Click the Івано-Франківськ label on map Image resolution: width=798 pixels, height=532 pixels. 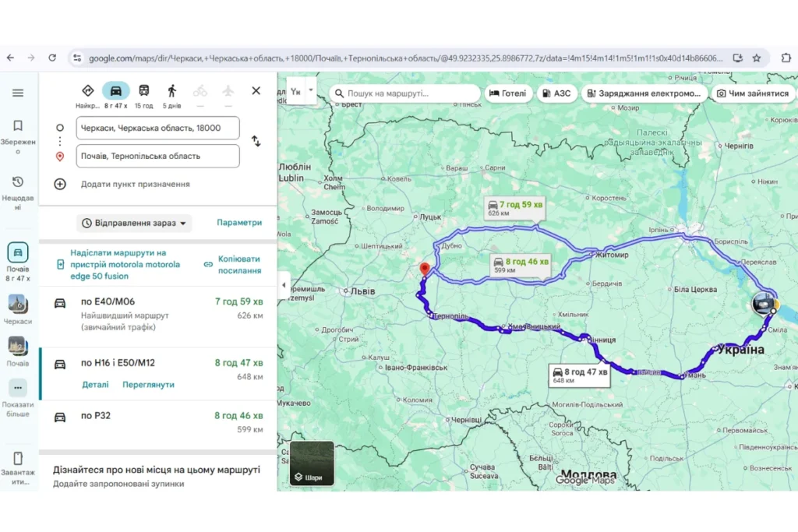pyautogui.click(x=416, y=367)
